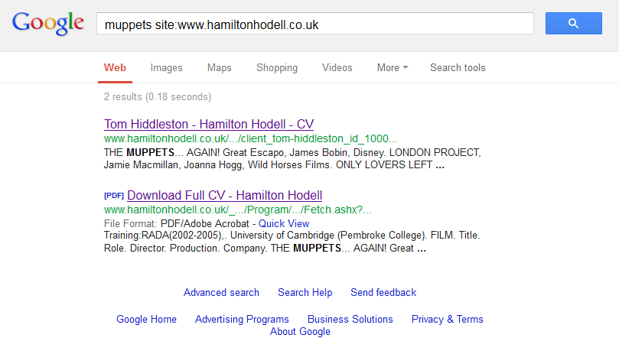Go to the Videos tab

point(337,68)
